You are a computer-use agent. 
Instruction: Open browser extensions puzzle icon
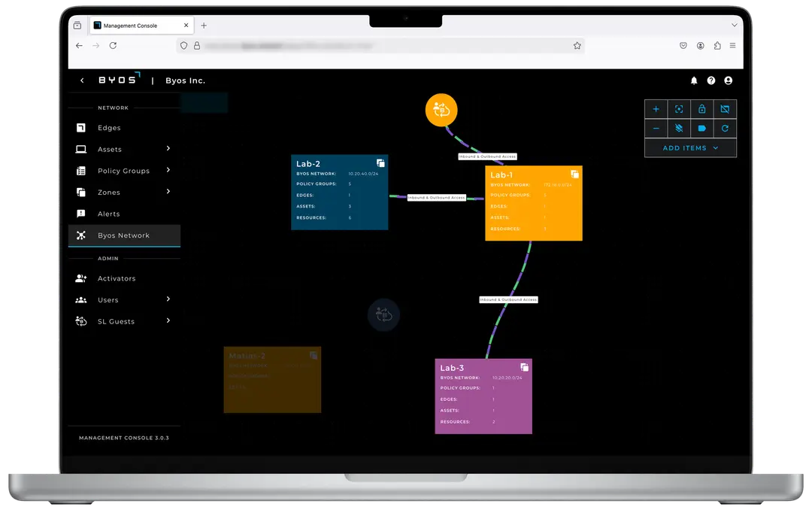(717, 46)
